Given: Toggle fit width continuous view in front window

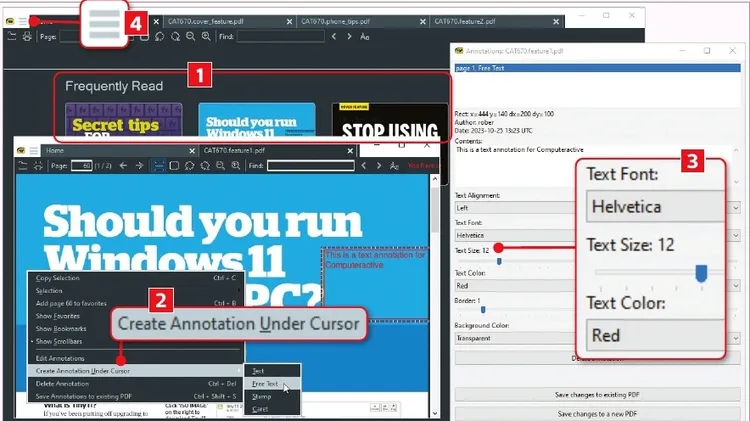Looking at the screenshot, I should (x=158, y=166).
